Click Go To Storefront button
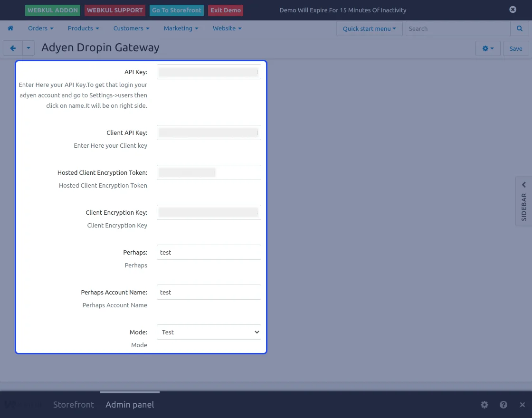The image size is (532, 418). (x=176, y=10)
